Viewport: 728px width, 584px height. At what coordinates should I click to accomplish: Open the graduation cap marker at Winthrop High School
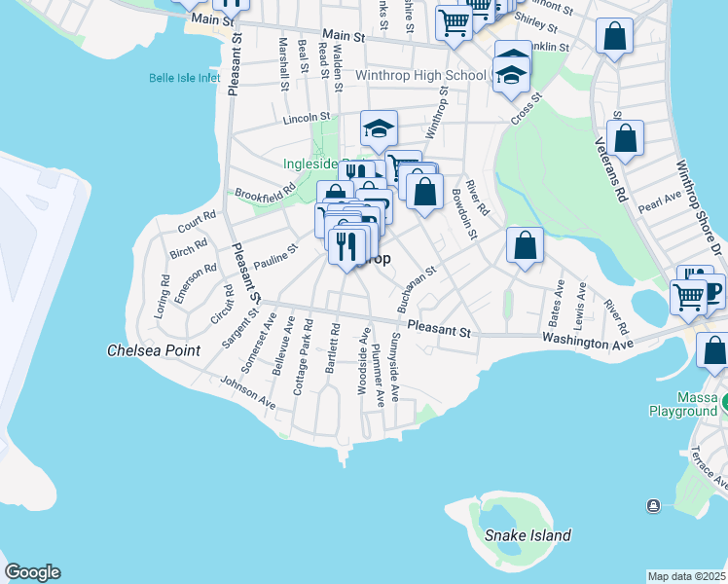pos(510,75)
